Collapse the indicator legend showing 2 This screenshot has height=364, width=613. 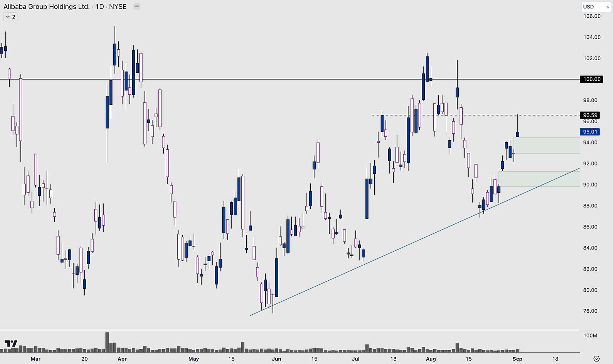click(x=10, y=17)
